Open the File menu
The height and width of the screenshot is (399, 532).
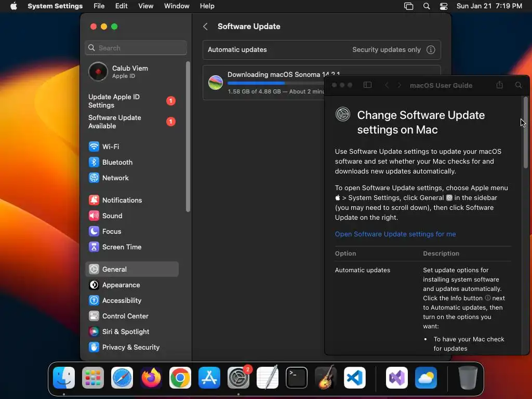tap(99, 6)
